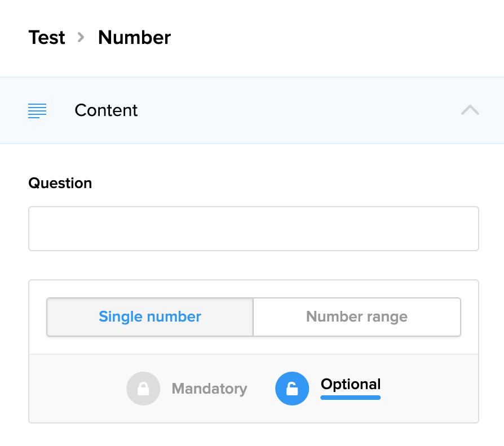This screenshot has height=446, width=504.
Task: Set the question as Mandatory via its label
Action: (209, 389)
